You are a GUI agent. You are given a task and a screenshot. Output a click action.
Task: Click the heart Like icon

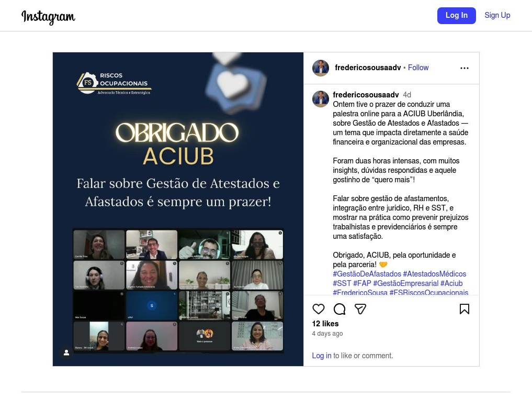click(x=318, y=309)
